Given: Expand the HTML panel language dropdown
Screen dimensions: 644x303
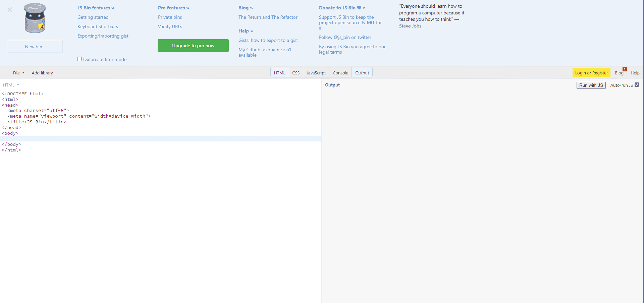Looking at the screenshot, I should click(11, 85).
